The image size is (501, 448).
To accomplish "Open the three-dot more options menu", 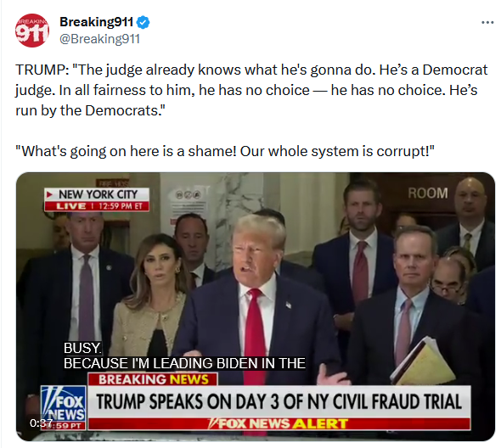I will click(x=487, y=23).
